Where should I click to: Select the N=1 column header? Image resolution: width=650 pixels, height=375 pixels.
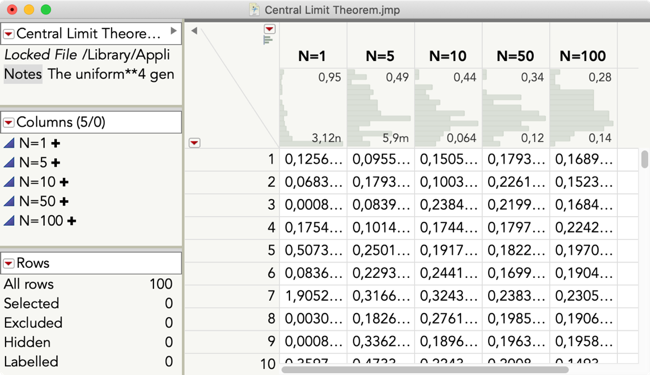pyautogui.click(x=312, y=56)
